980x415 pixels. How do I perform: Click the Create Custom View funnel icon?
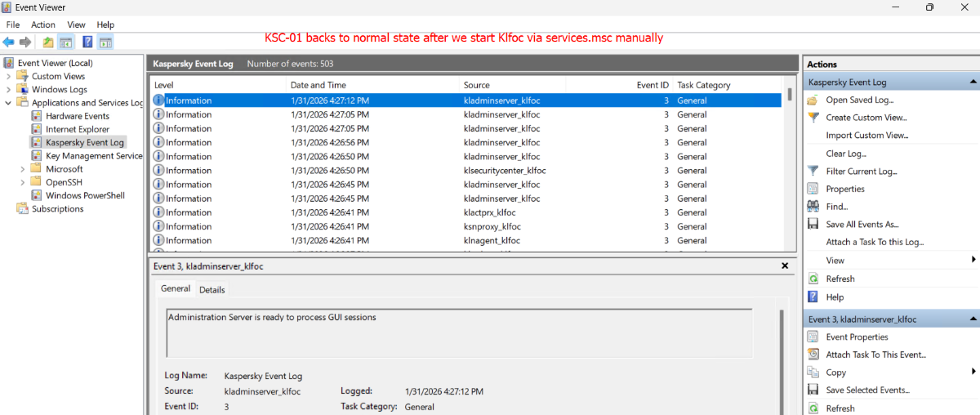tap(813, 118)
